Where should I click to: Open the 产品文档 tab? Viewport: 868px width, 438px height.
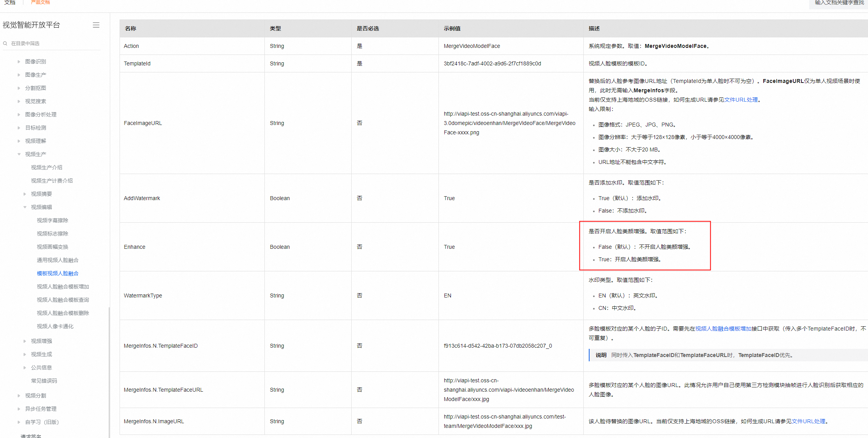tap(40, 2)
